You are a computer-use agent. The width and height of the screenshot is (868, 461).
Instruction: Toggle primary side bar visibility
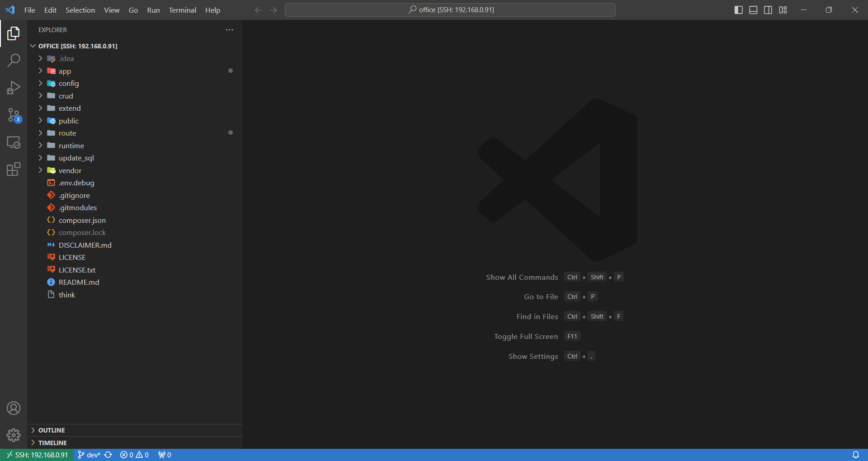pyautogui.click(x=739, y=10)
